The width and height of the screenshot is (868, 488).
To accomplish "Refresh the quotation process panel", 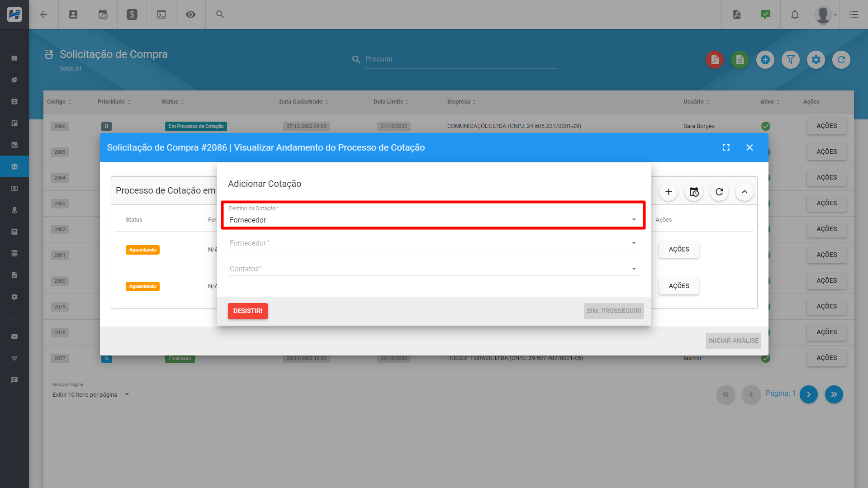I will point(719,192).
